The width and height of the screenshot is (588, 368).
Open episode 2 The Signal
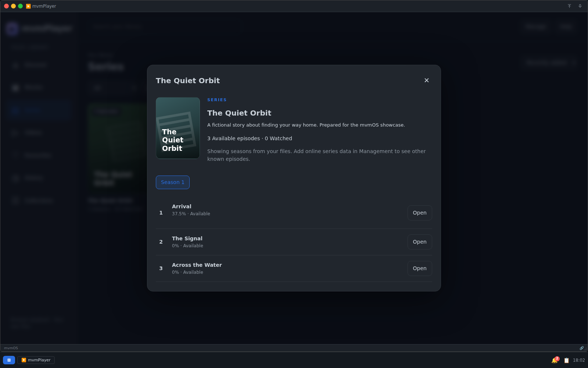[420, 242]
